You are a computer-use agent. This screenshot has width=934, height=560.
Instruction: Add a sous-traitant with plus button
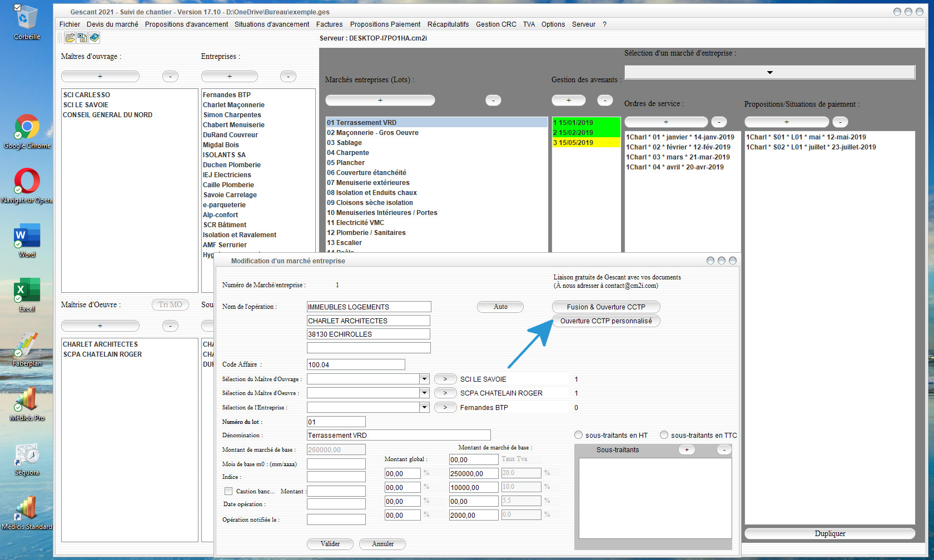[x=687, y=449]
